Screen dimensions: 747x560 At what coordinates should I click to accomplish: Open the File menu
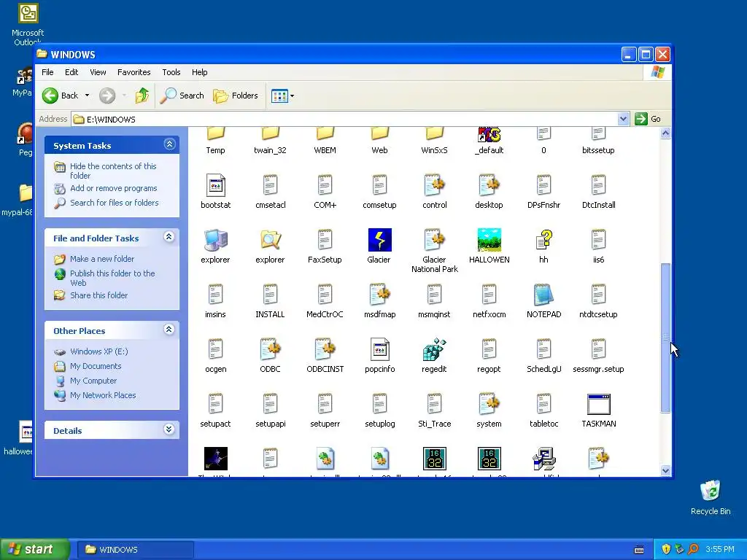(x=47, y=72)
